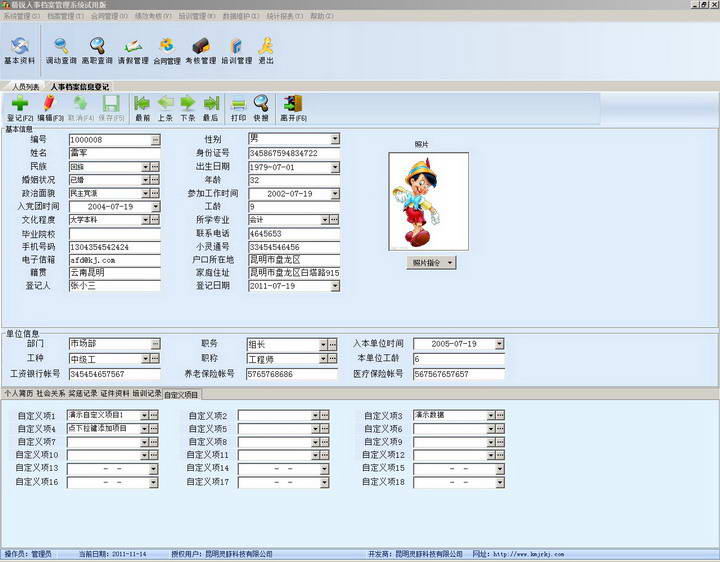Viewport: 720px width, 562px height.
Task: Launch the 请假管理 module
Action: pos(133,51)
